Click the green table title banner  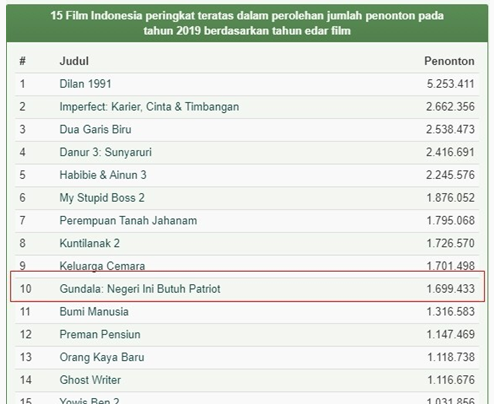[x=247, y=23]
